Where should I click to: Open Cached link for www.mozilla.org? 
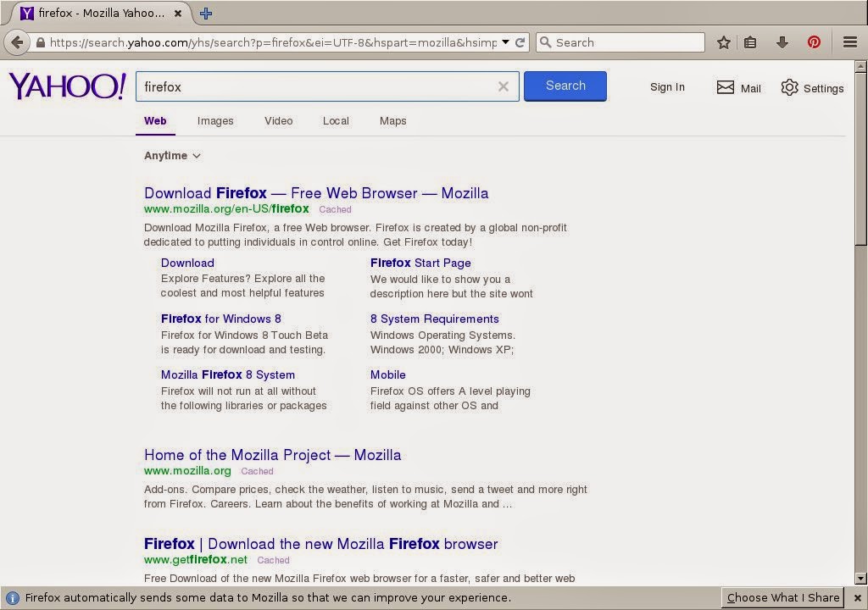(257, 471)
